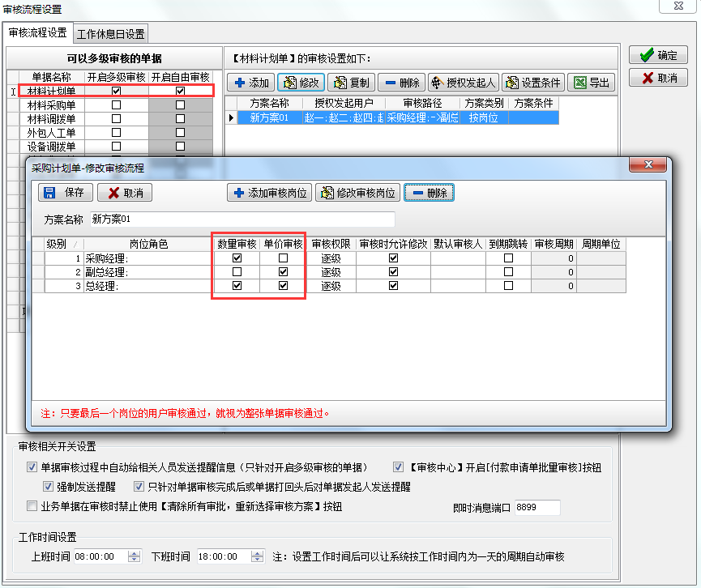Select the 审核流程设置 tab
The image size is (701, 588).
37,33
